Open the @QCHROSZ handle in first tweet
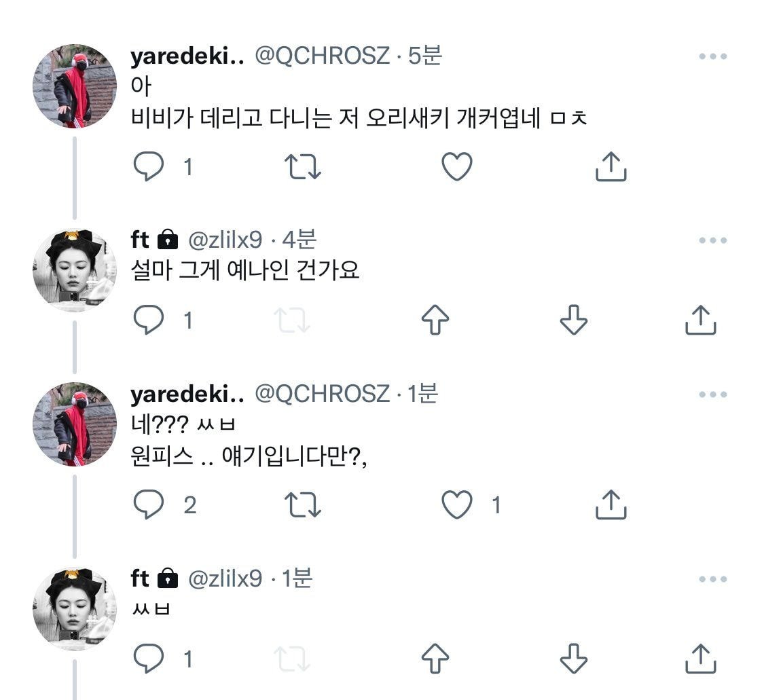The height and width of the screenshot is (700, 764). [x=322, y=56]
